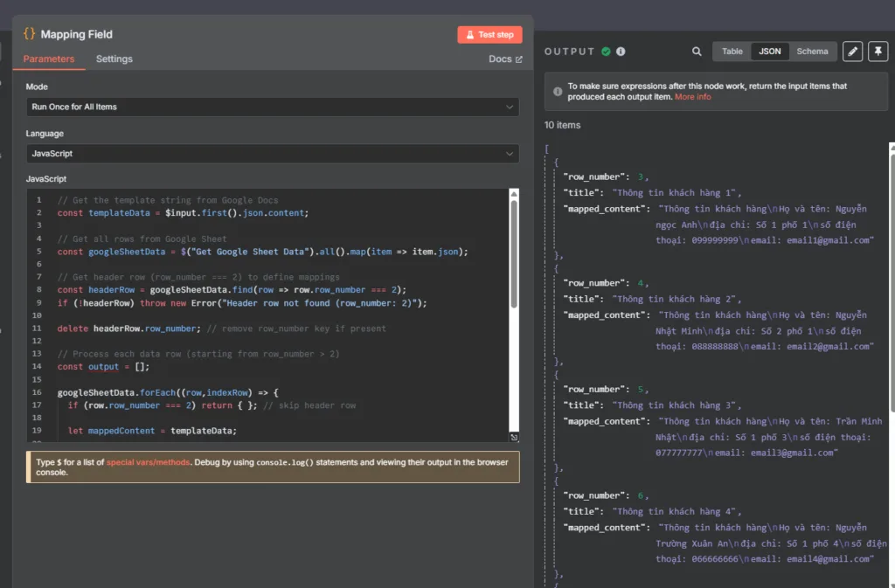Click the search icon in the output panel
This screenshot has width=895, height=588.
(x=697, y=52)
